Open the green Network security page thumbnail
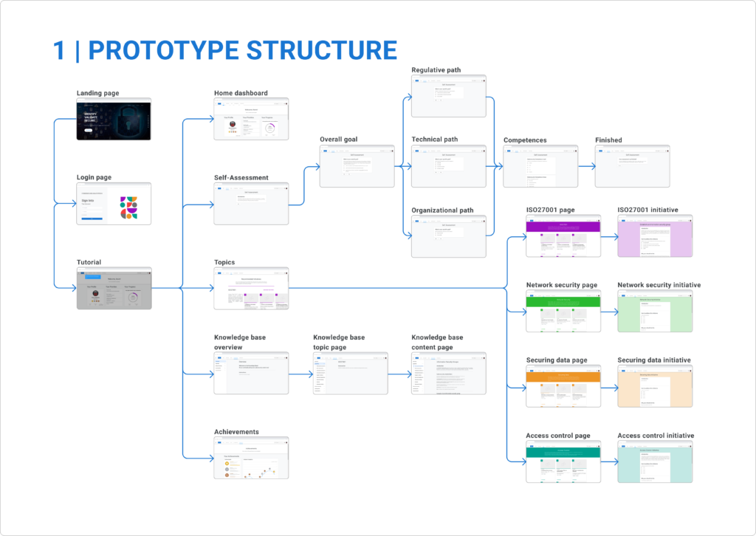 pyautogui.click(x=563, y=312)
